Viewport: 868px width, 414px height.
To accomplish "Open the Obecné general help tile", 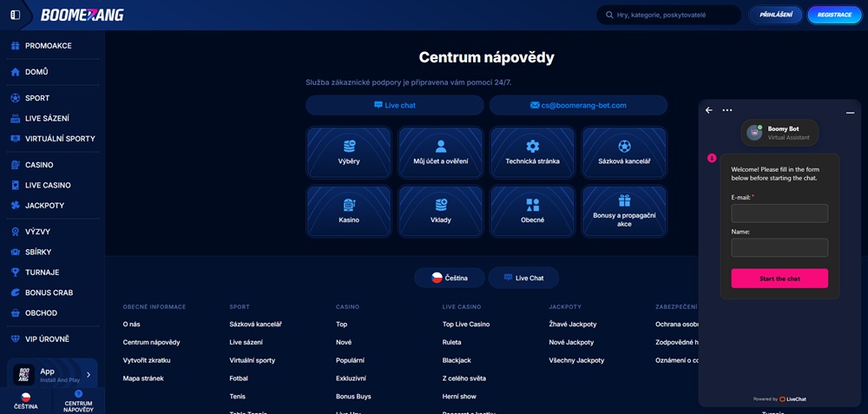I will coord(533,211).
